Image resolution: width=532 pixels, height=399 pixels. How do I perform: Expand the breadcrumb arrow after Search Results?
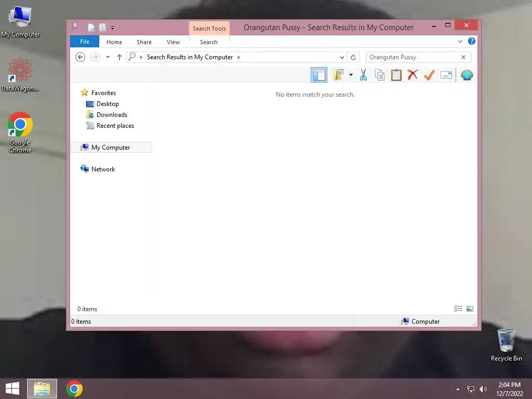(239, 57)
